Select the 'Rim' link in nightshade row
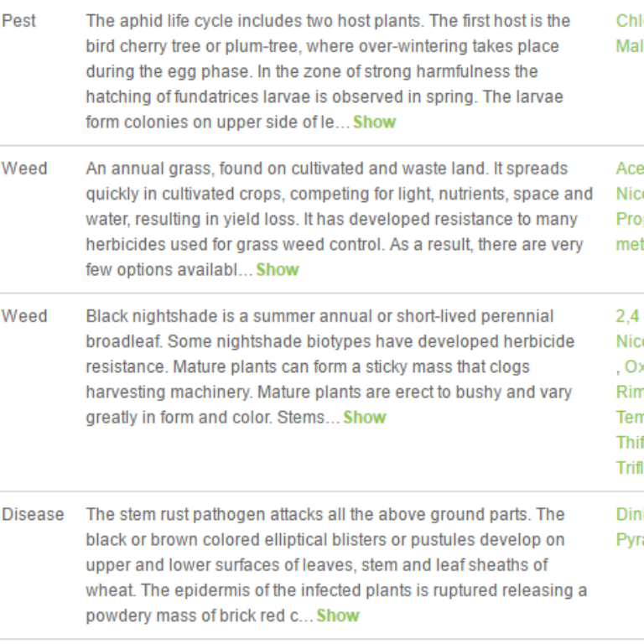This screenshot has height=644, width=644. [x=630, y=392]
